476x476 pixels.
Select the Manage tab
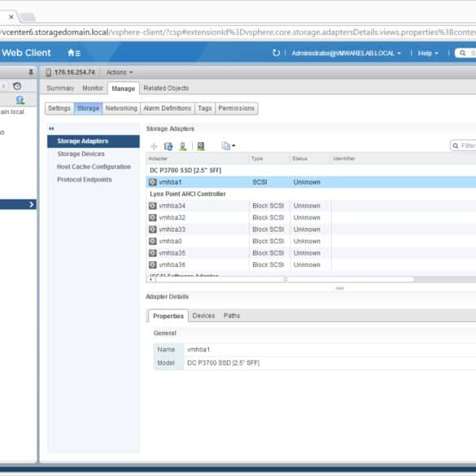(123, 89)
